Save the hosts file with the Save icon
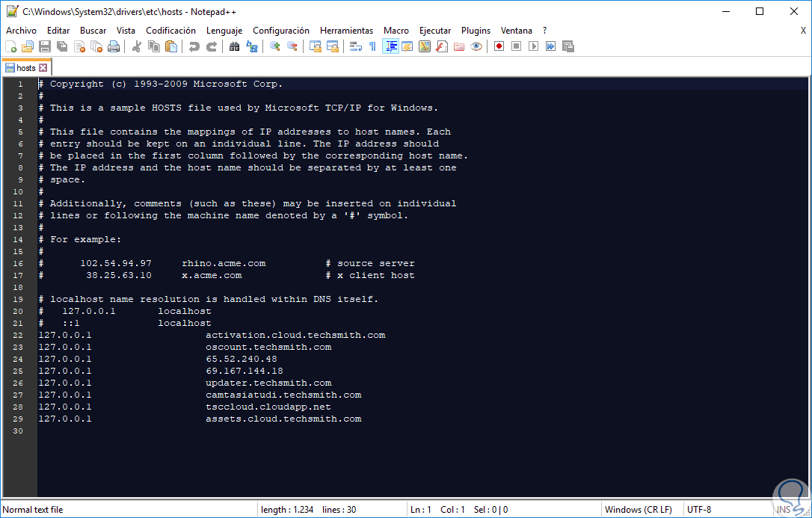This screenshot has height=518, width=812. (x=45, y=46)
